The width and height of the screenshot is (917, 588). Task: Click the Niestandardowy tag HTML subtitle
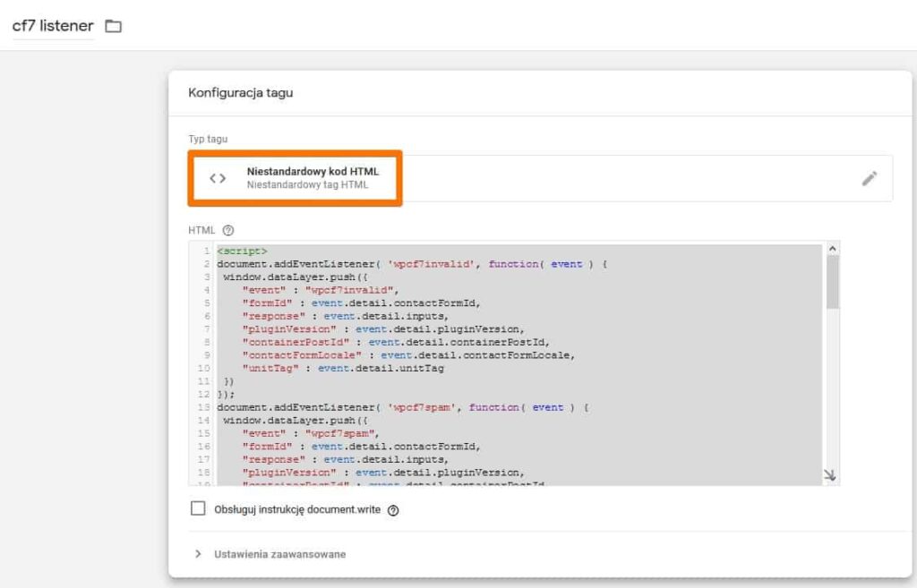pyautogui.click(x=307, y=185)
